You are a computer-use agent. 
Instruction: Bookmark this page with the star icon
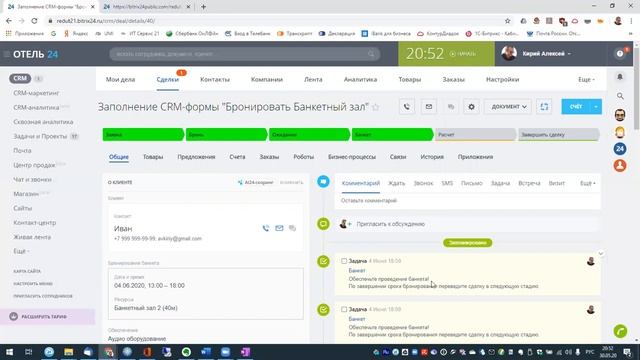click(507, 21)
